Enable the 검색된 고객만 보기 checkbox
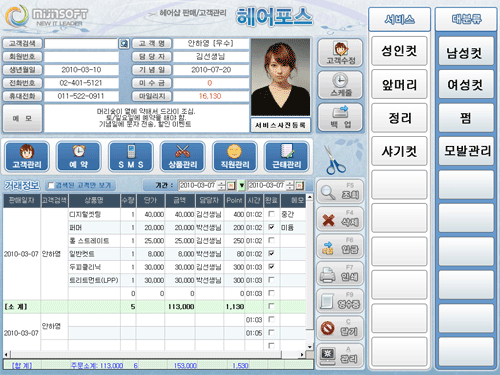This screenshot has width=500, height=375. coord(51,185)
